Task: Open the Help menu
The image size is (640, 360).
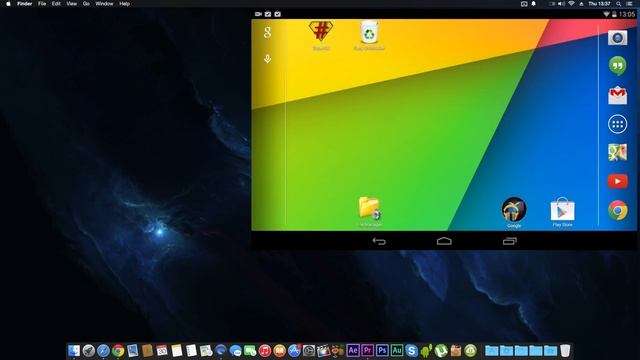Action: coord(124,4)
